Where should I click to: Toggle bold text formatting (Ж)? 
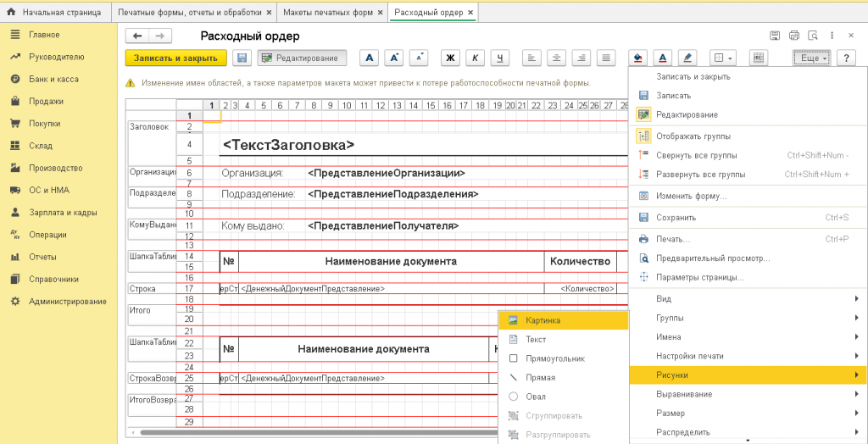coord(451,58)
